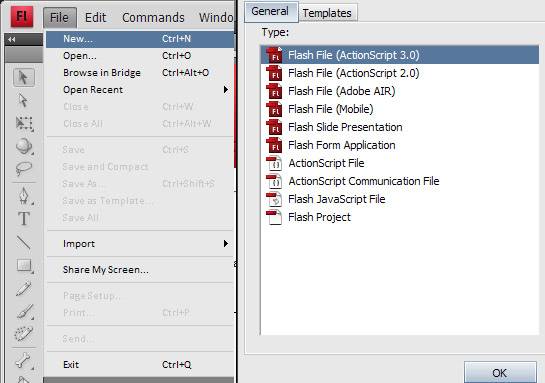Select the Brush tool
Image resolution: width=545 pixels, height=383 pixels.
[24, 312]
